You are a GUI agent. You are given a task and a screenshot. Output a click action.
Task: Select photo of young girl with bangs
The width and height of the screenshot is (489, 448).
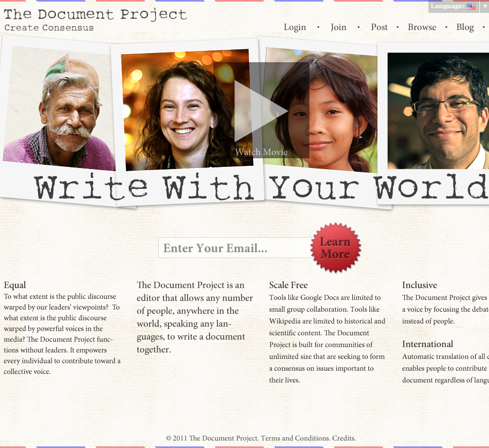320,110
